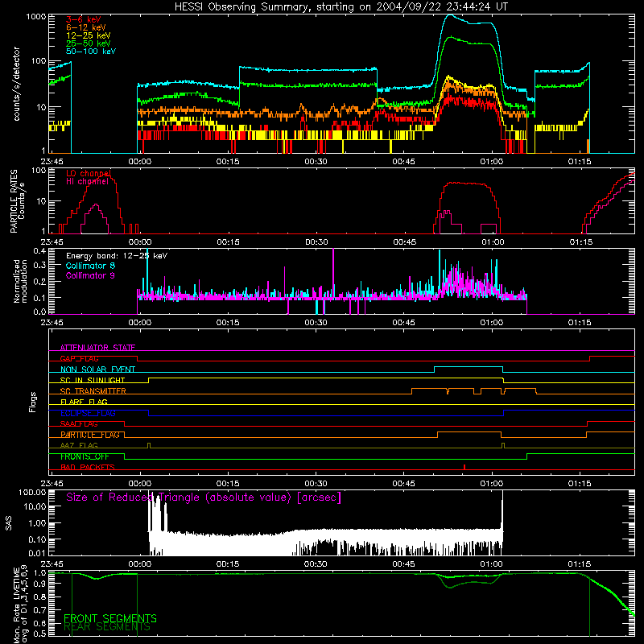Select the 50-100 keV legend label
The image size is (644, 644).
[91, 52]
